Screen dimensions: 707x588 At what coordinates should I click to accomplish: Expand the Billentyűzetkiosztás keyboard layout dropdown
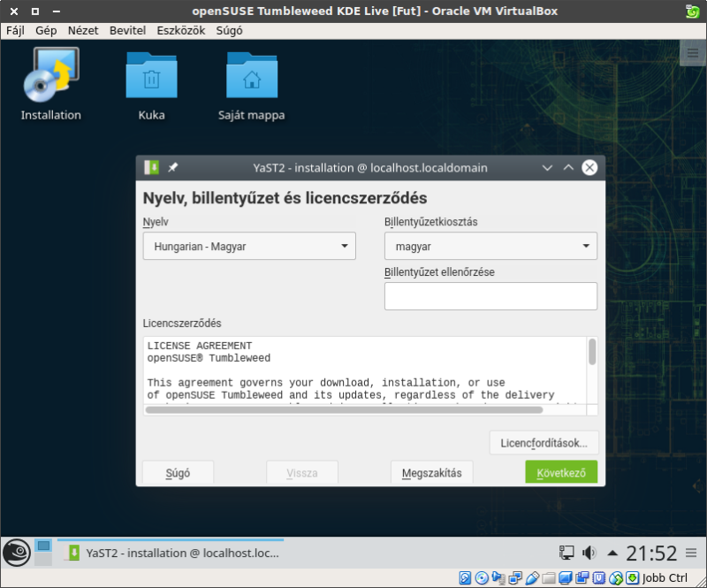click(x=490, y=246)
